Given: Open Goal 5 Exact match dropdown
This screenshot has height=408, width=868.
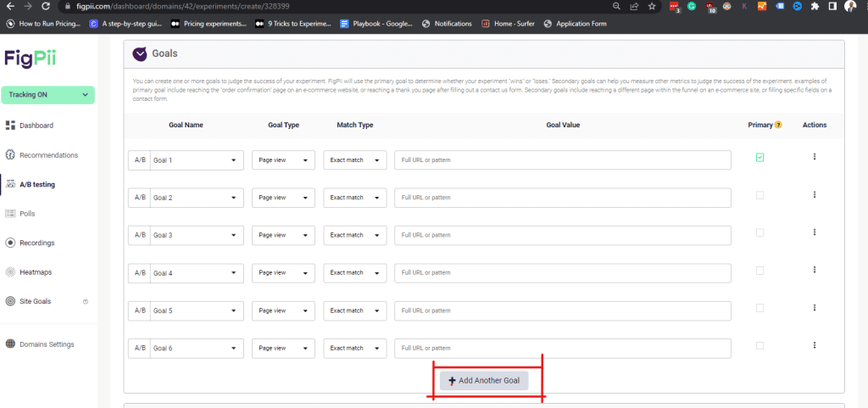Looking at the screenshot, I should (355, 310).
